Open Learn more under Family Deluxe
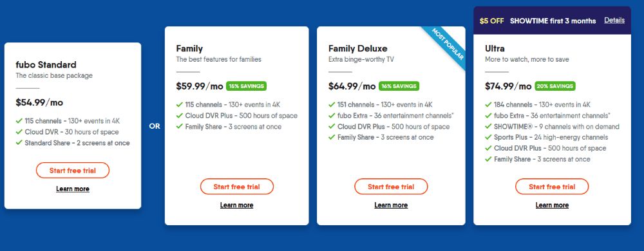Image resolution: width=644 pixels, height=251 pixels. [391, 205]
